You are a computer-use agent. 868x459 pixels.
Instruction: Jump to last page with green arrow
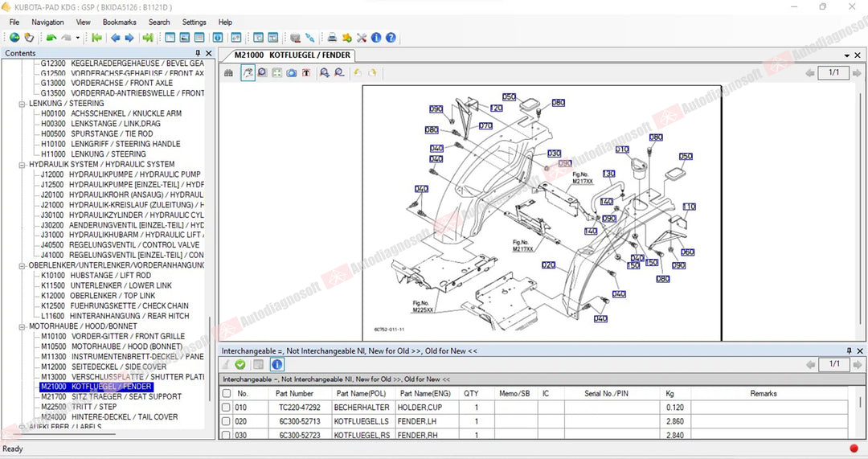click(147, 38)
